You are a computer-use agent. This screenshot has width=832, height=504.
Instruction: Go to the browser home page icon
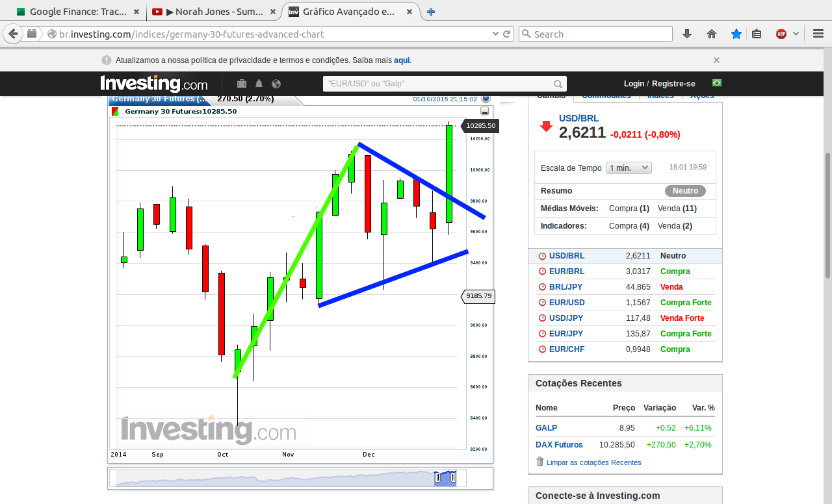pyautogui.click(x=712, y=34)
